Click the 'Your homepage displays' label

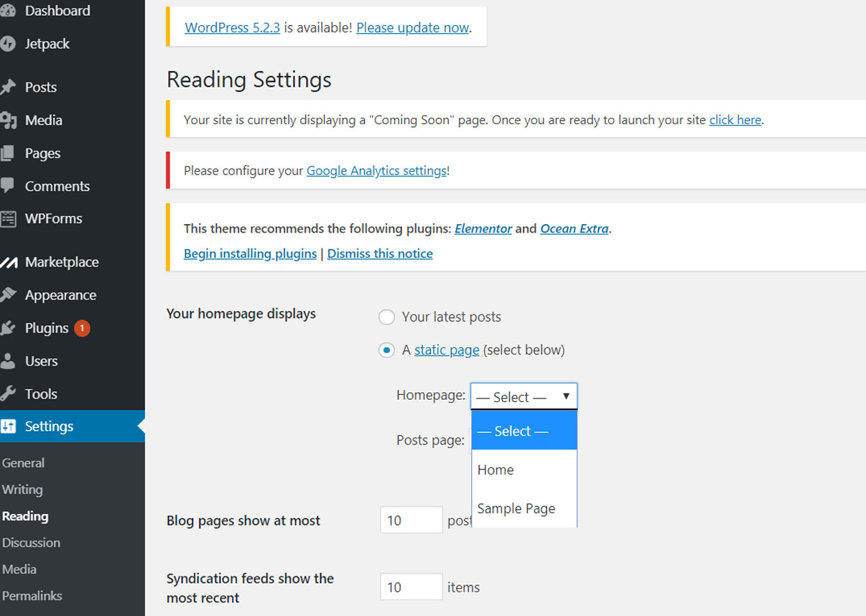(241, 314)
